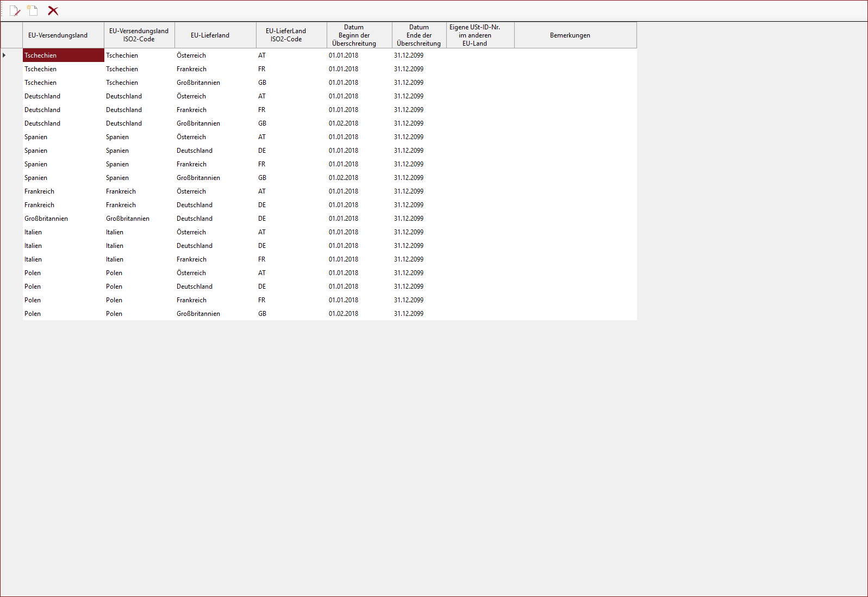Screen dimensions: 868x597
Task: Click the Eigene USt-ID-Nr. column header
Action: [x=474, y=35]
